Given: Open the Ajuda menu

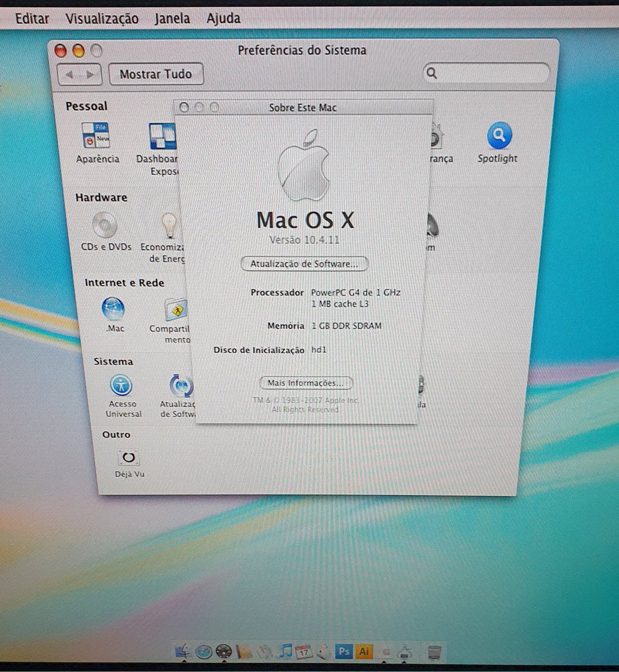Looking at the screenshot, I should point(223,18).
